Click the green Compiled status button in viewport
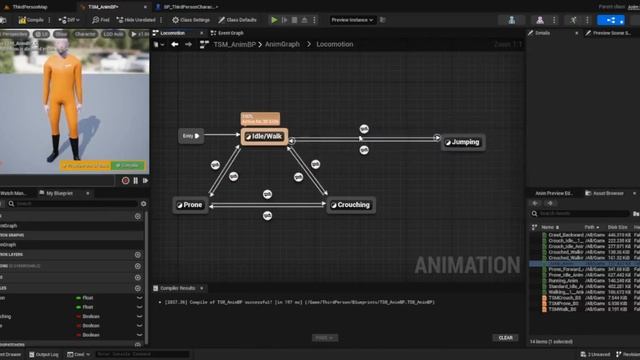The image size is (640, 360). [128, 165]
